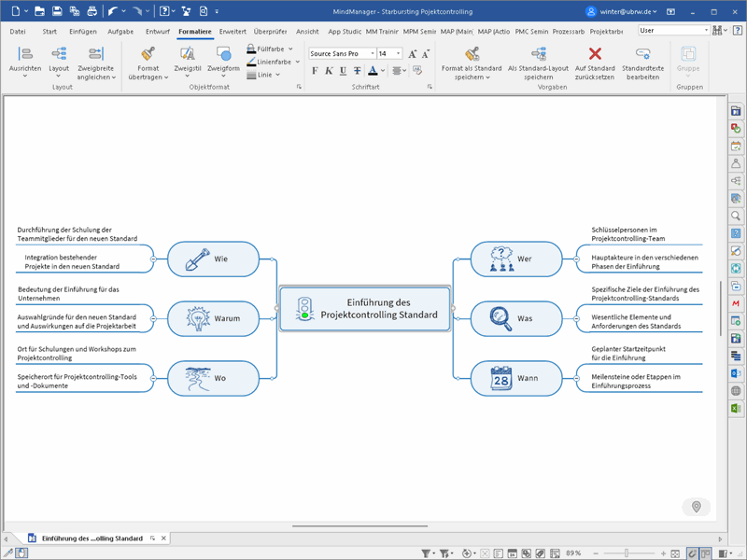Switch to the Aufgabe tab
The width and height of the screenshot is (747, 560).
tap(120, 32)
